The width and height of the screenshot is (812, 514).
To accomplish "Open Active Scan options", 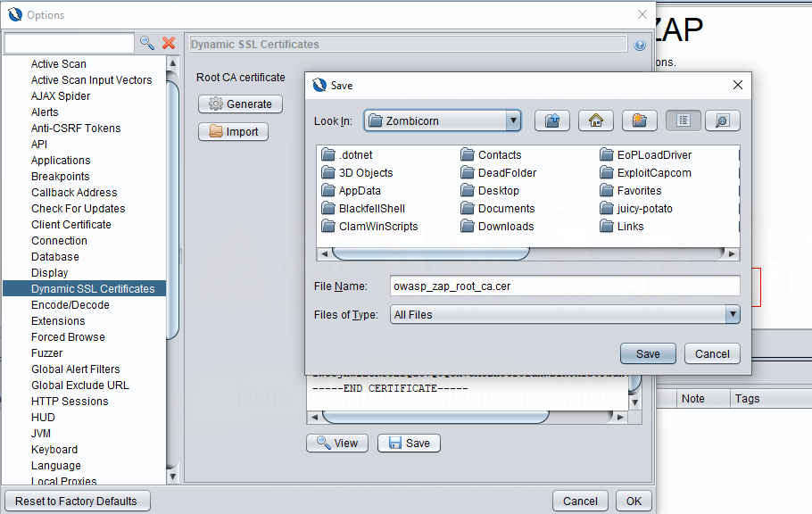I will [59, 64].
